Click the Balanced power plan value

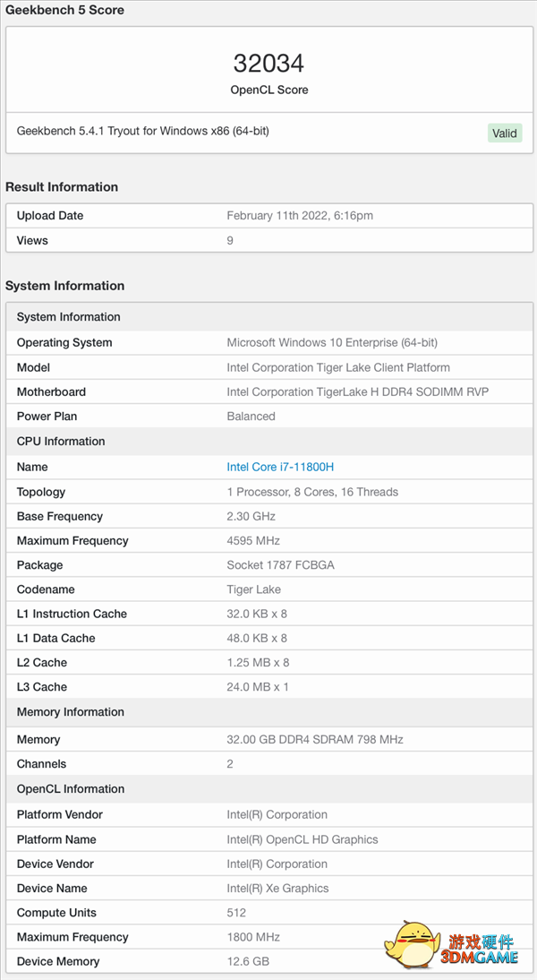click(251, 417)
